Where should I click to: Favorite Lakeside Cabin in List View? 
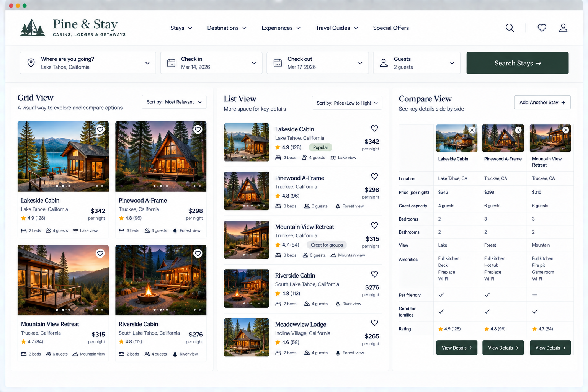click(x=374, y=128)
